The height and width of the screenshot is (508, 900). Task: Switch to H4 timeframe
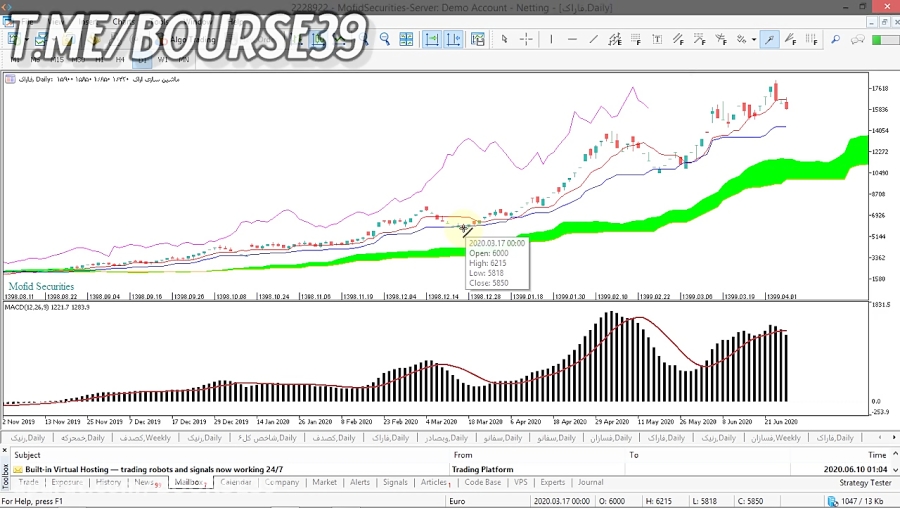[120, 60]
